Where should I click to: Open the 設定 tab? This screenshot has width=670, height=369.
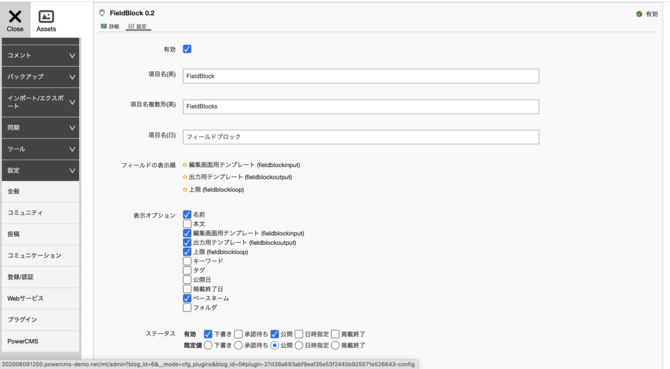tap(138, 26)
